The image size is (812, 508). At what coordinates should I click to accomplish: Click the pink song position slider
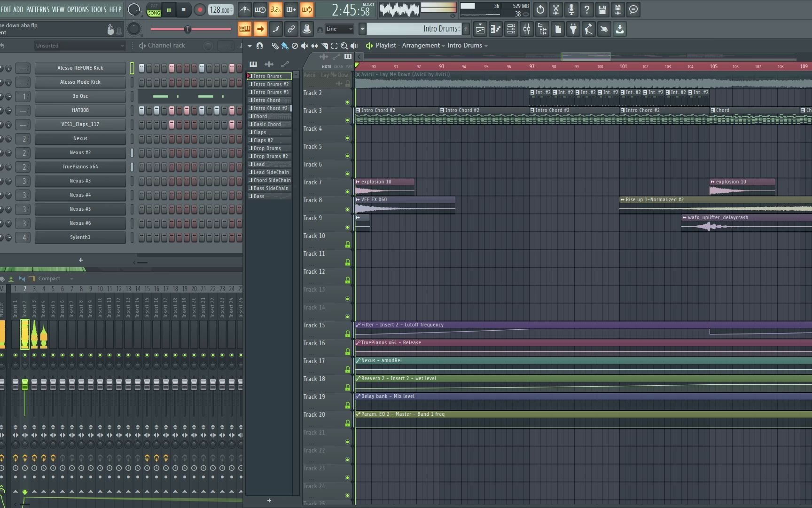click(191, 29)
